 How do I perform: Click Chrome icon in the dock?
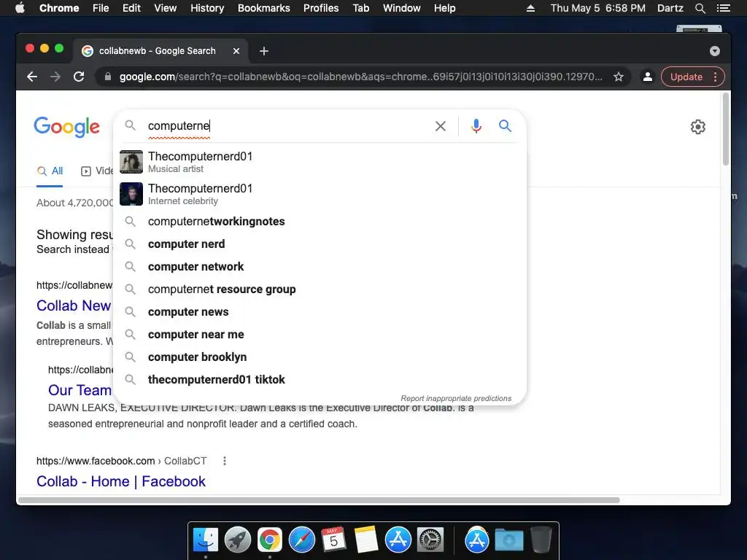[x=270, y=540]
